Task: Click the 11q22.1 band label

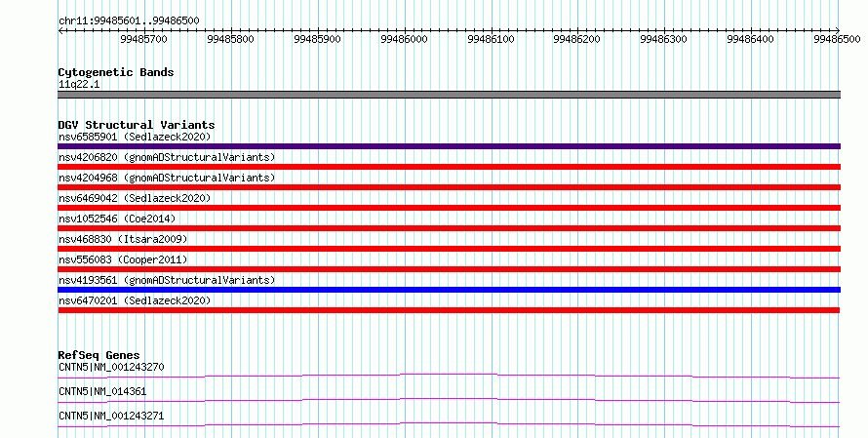Action: tap(79, 84)
